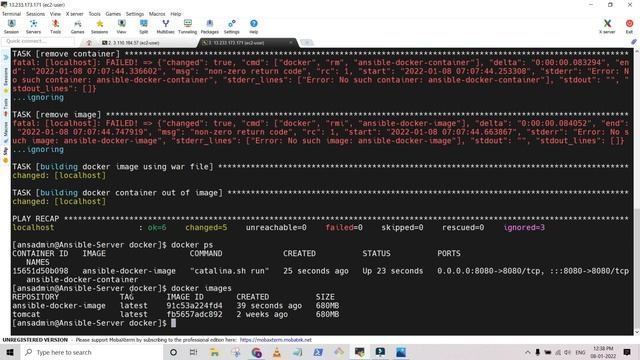Expand the Macros sidebar tab
640x360 pixels.
click(x=6, y=131)
